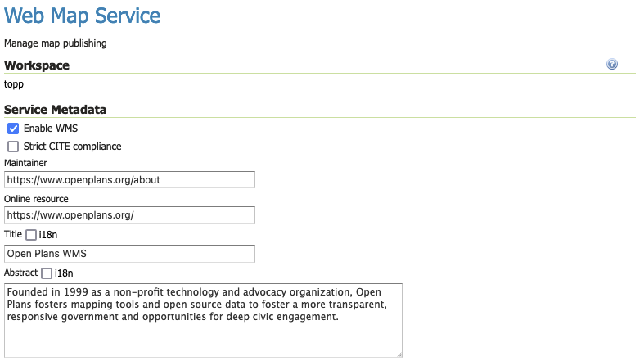Uncheck the Enable WMS checkbox
The width and height of the screenshot is (644, 361).
[13, 129]
